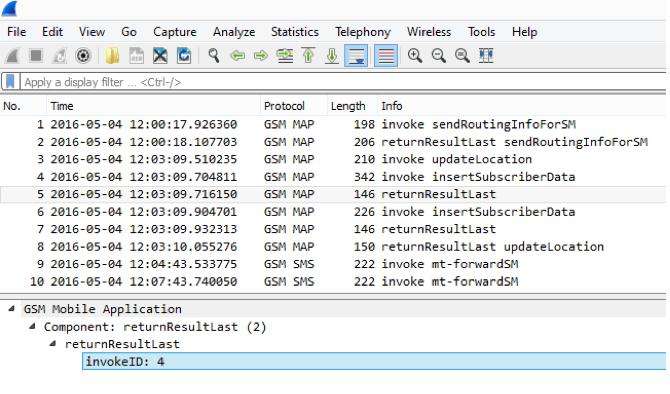
Task: Open the Go menu
Action: point(129,32)
